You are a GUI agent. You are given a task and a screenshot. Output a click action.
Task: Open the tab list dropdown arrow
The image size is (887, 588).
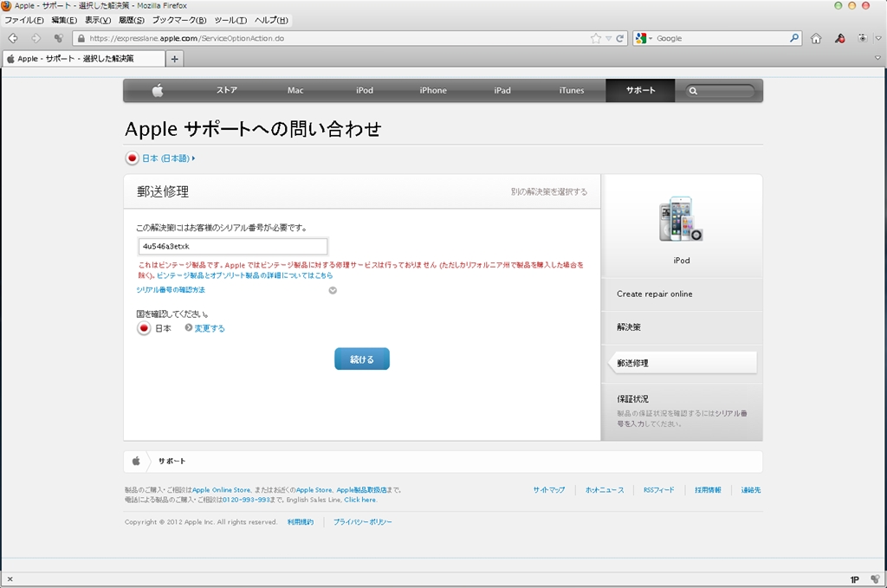tap(878, 58)
